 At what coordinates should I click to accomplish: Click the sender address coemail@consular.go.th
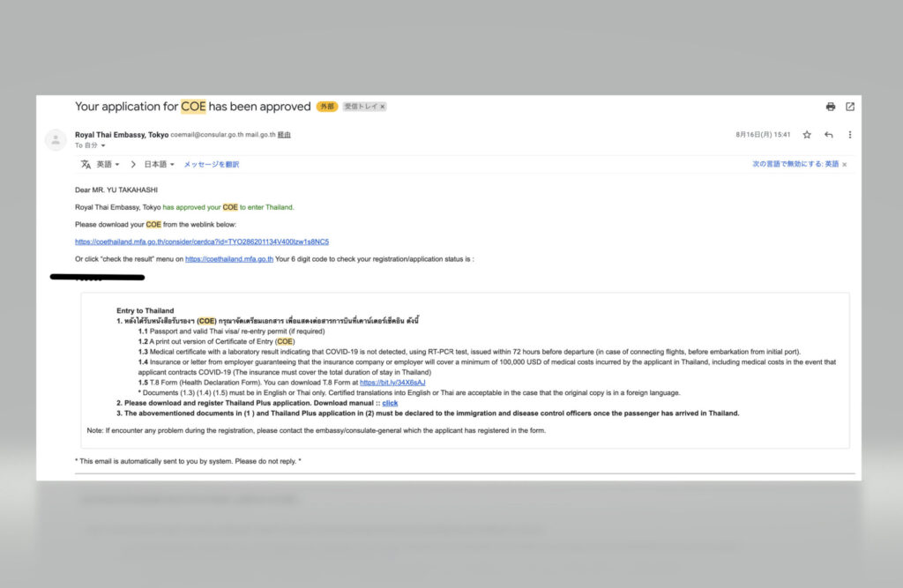click(x=206, y=135)
